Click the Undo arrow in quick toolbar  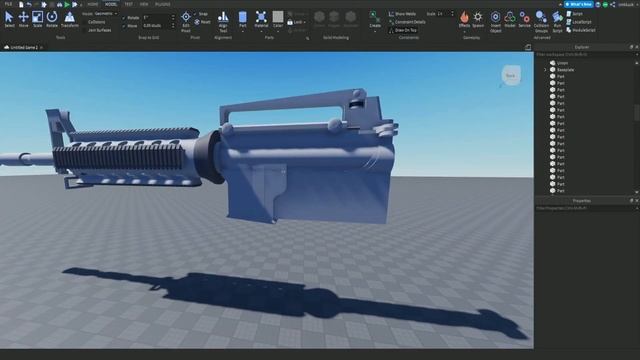point(29,4)
